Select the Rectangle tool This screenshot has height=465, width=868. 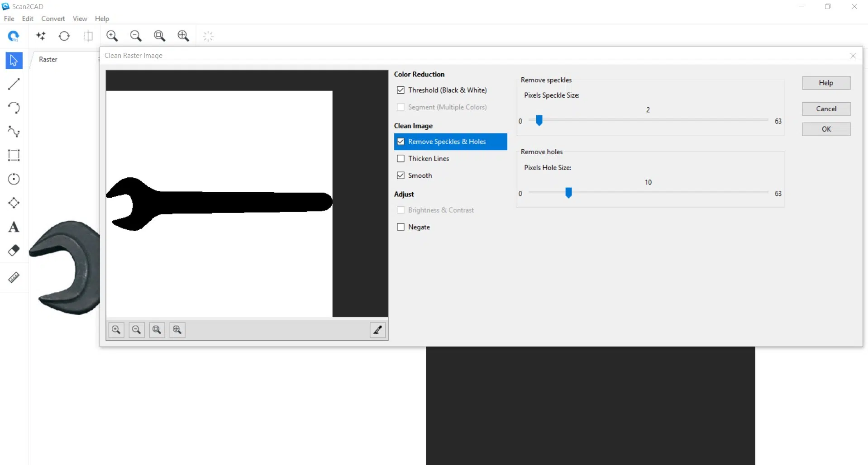[14, 156]
